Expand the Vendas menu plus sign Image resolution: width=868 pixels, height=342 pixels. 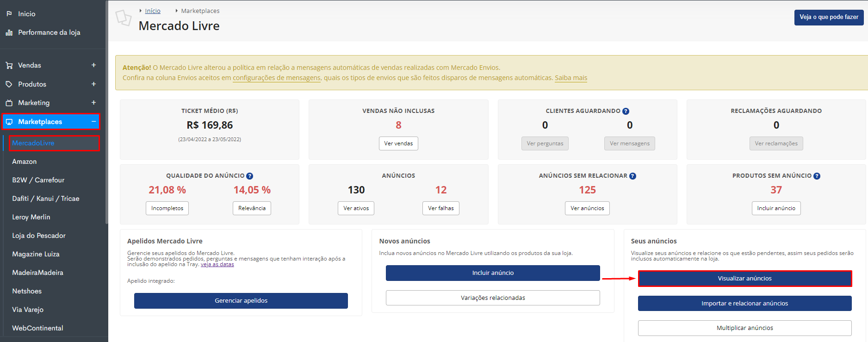pos(93,65)
